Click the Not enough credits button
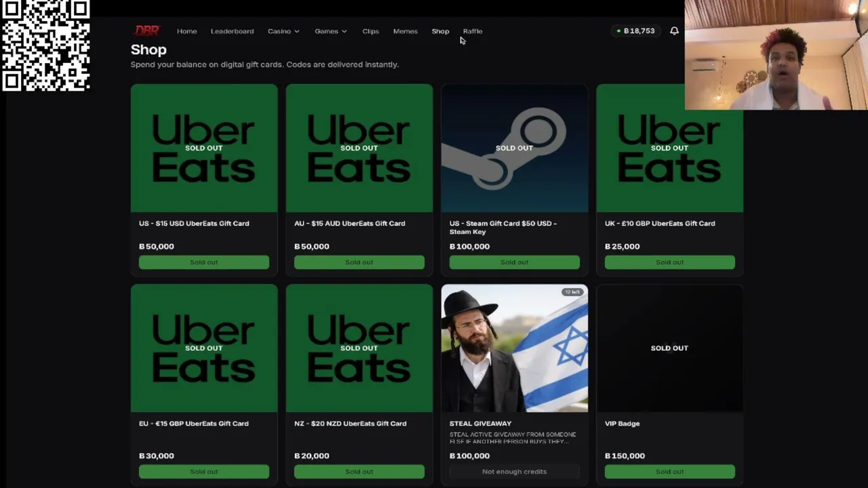The image size is (868, 488). pyautogui.click(x=515, y=472)
